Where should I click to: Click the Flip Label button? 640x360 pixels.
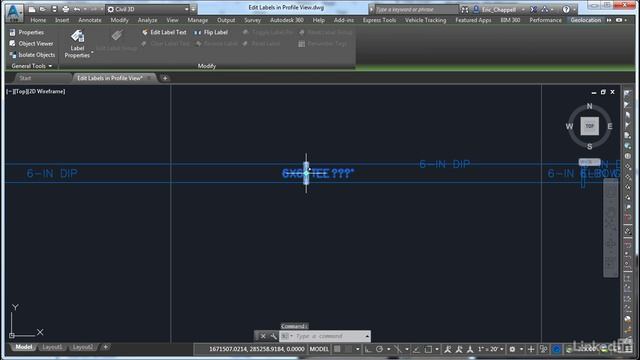coord(211,32)
